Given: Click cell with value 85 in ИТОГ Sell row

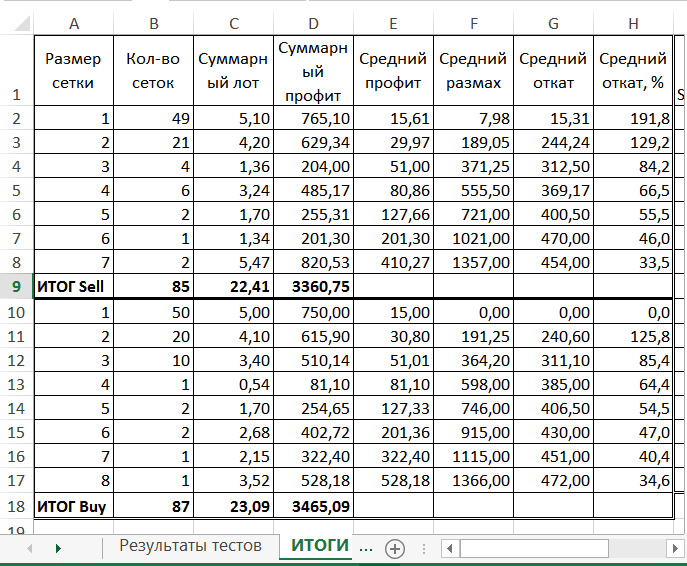Looking at the screenshot, I should click(153, 287).
